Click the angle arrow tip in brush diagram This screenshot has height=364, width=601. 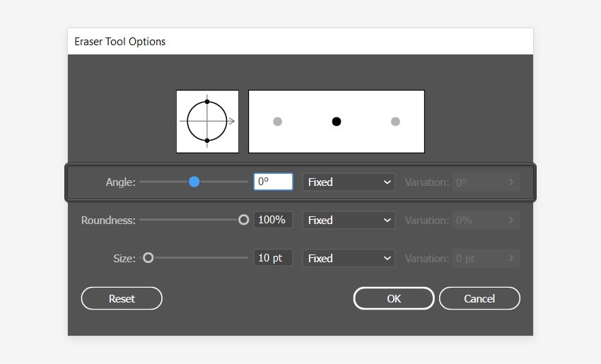[x=233, y=122]
